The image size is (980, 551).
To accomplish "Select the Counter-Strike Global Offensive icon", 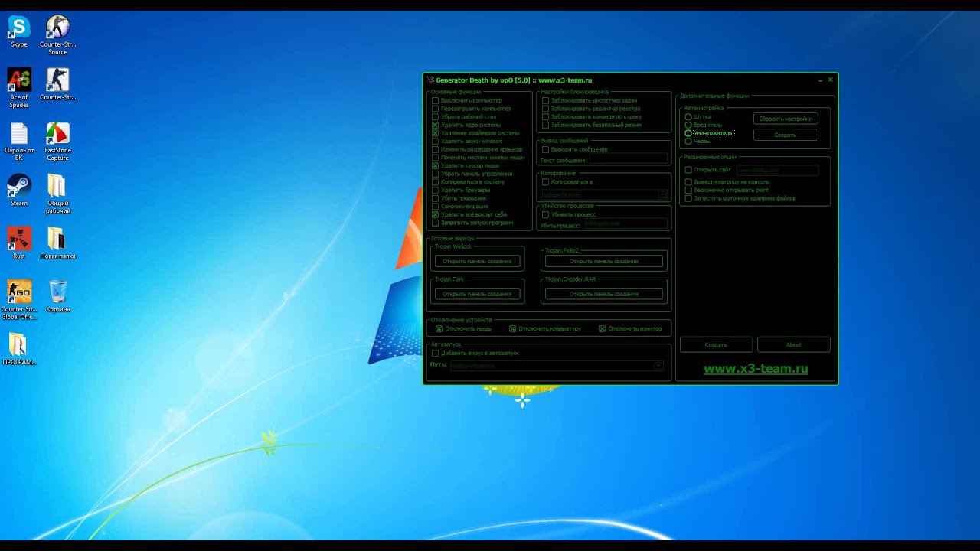I will (19, 300).
